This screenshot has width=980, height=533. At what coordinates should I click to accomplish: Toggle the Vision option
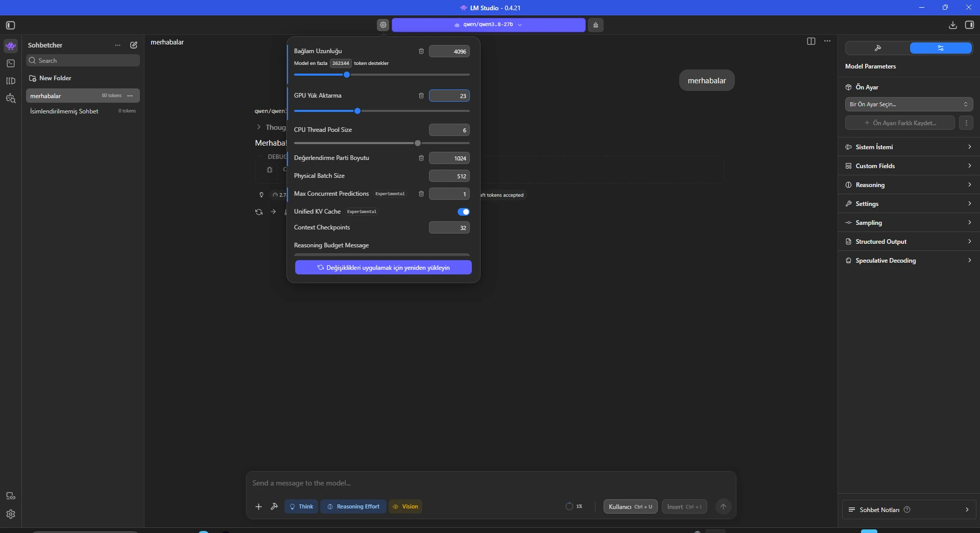click(405, 506)
